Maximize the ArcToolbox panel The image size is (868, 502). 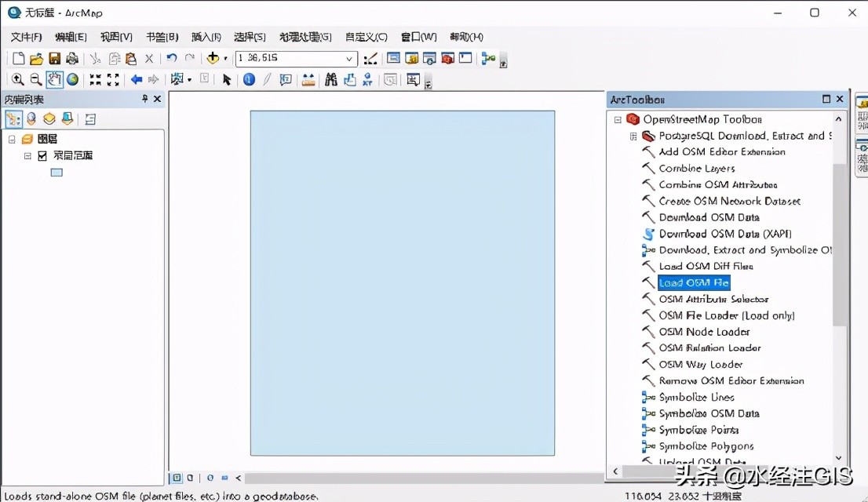[826, 99]
